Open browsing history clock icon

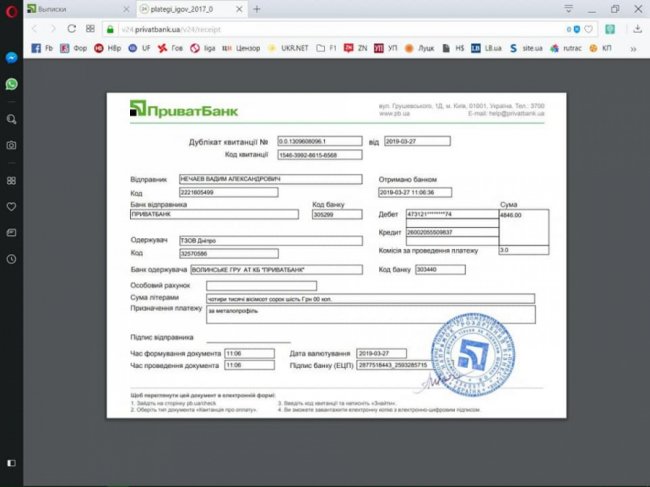coord(11,259)
